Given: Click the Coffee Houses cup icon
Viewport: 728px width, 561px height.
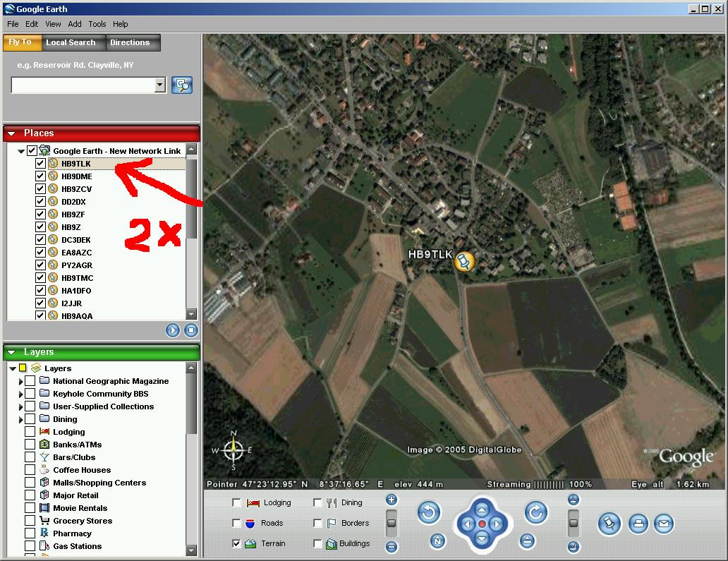Looking at the screenshot, I should click(x=44, y=469).
